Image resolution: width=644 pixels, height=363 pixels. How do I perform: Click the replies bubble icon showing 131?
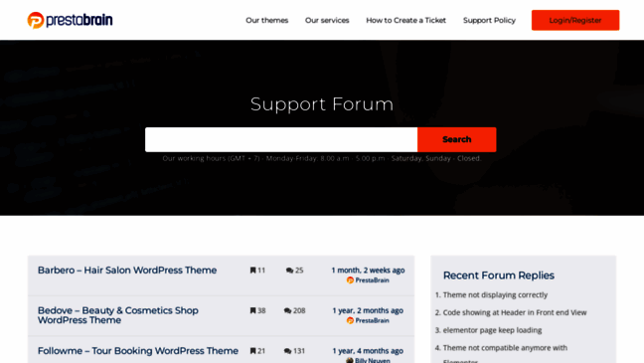tap(287, 351)
